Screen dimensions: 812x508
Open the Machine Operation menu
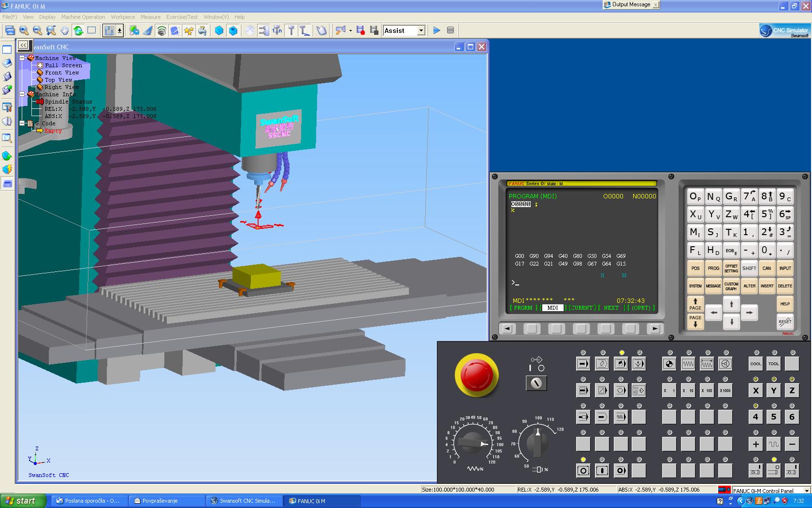[83, 17]
